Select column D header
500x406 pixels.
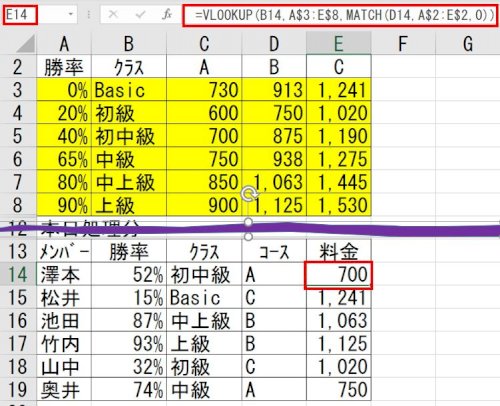tap(274, 44)
